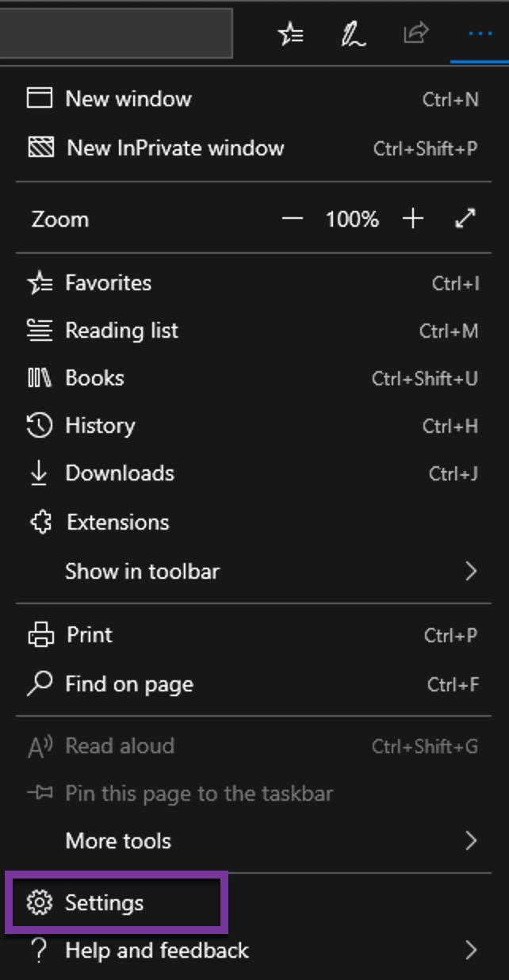The height and width of the screenshot is (980, 509).
Task: Click the History clock icon
Action: [40, 426]
